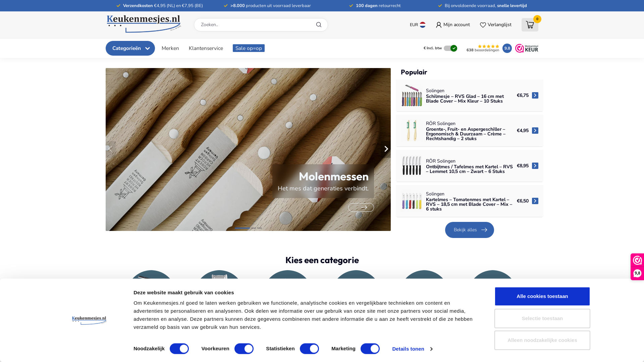Click the search magnifier icon
The image size is (644, 362).
pyautogui.click(x=319, y=25)
